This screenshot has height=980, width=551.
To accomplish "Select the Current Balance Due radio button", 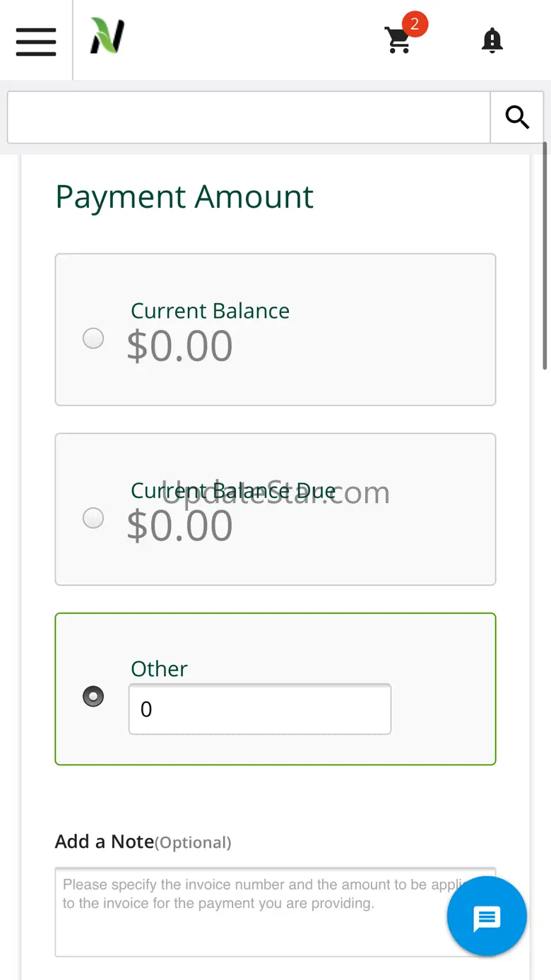I will point(93,518).
